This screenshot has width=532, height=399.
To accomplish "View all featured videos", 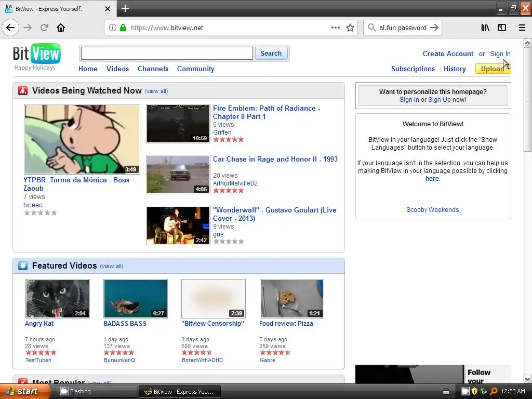I will (x=111, y=266).
